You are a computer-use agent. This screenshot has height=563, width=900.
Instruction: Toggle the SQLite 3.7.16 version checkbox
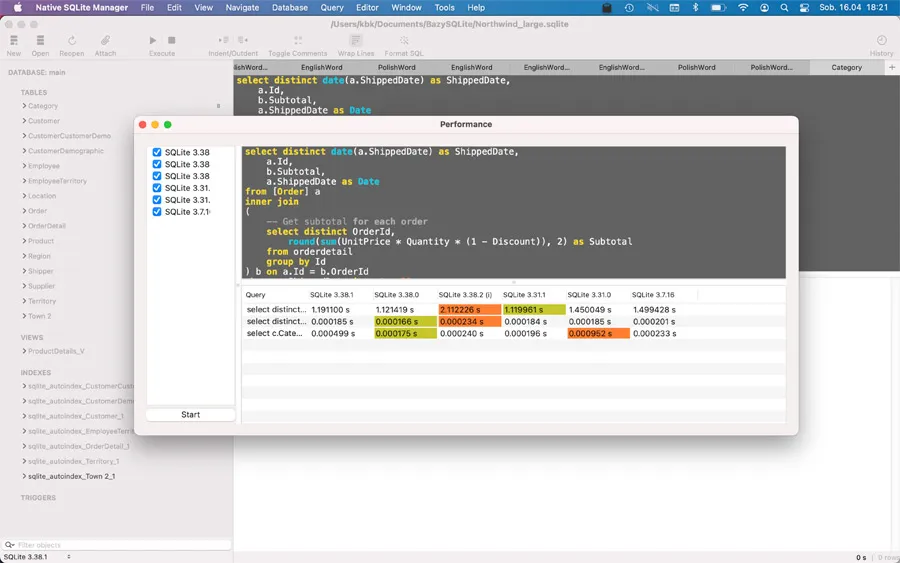coord(157,212)
